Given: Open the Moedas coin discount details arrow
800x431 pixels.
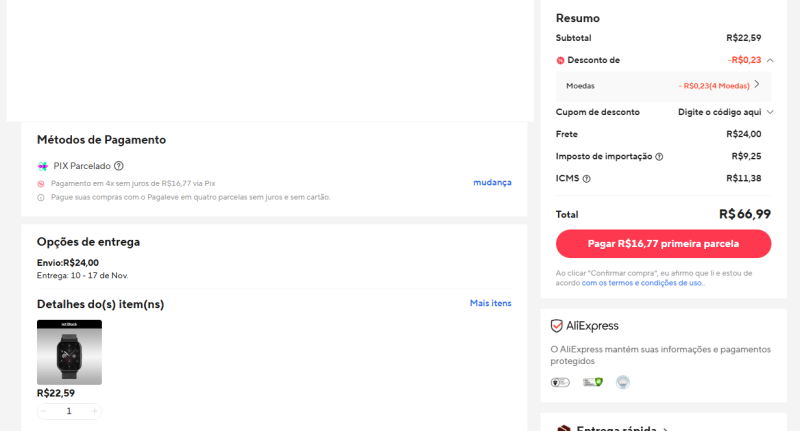Looking at the screenshot, I should [757, 85].
